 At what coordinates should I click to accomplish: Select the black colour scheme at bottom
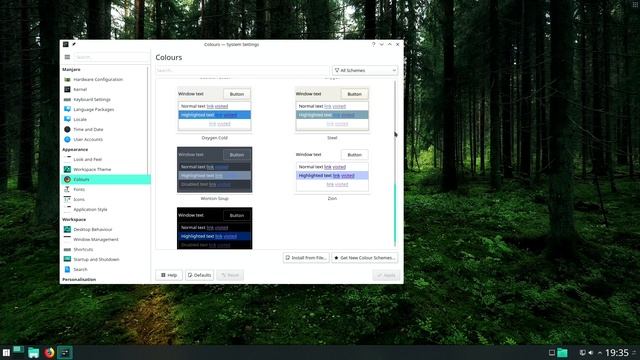[215, 228]
